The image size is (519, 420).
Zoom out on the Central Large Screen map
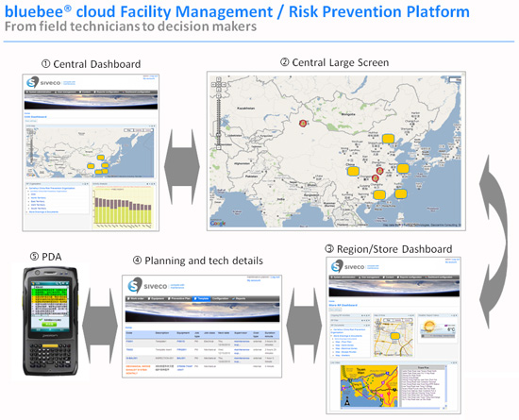pos(219,147)
